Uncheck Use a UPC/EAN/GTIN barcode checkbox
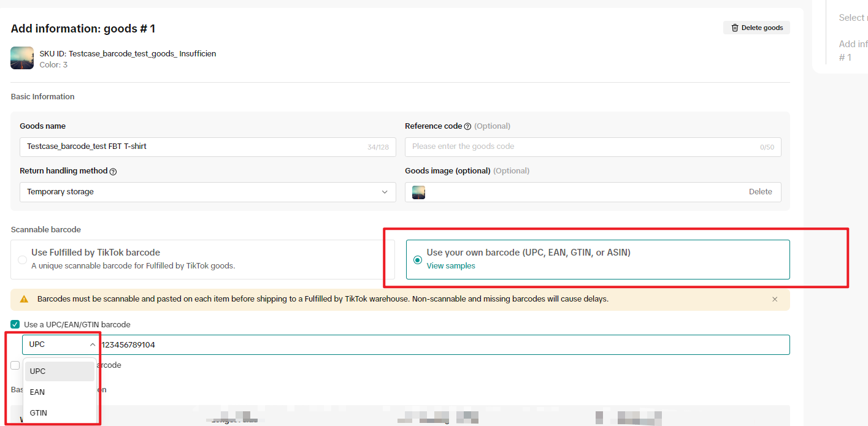Screen dimensions: 868x426 [15, 324]
